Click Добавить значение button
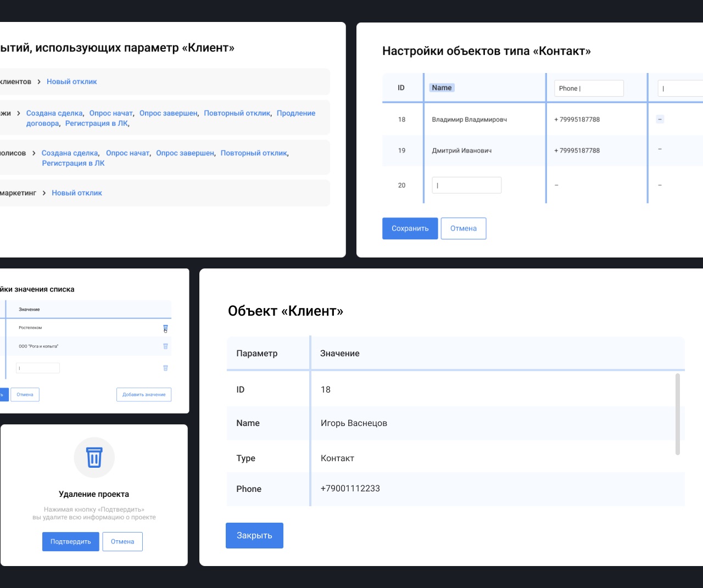This screenshot has height=588, width=703. point(144,395)
